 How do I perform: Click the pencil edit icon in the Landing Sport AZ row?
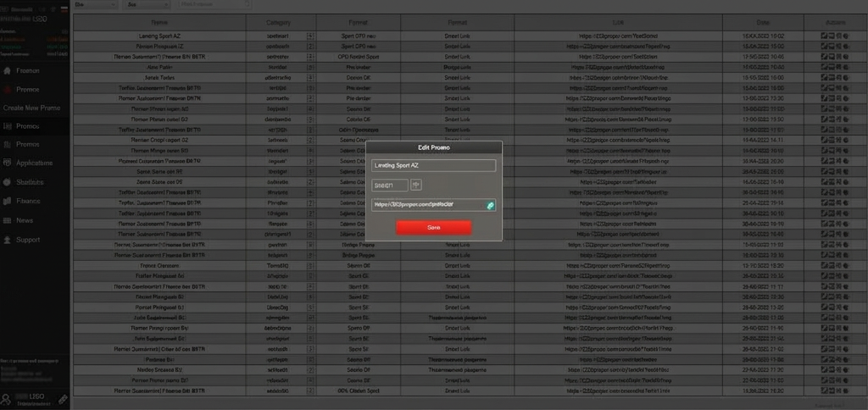coord(824,36)
